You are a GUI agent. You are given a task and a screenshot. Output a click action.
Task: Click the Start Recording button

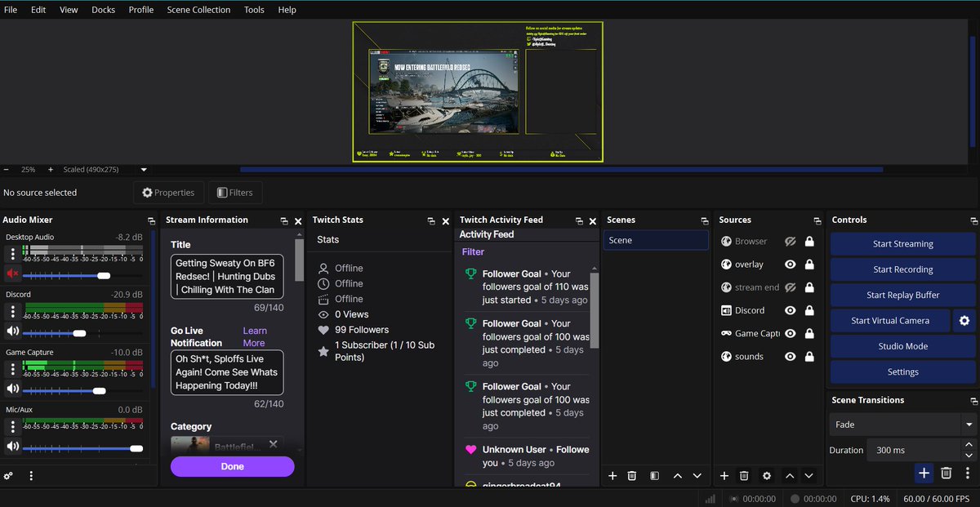(902, 269)
